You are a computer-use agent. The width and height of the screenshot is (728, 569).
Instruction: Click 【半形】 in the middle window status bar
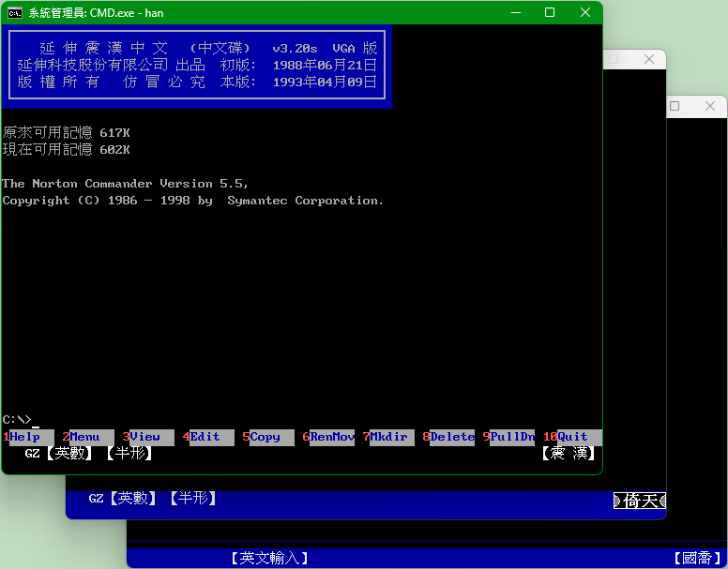(193, 498)
